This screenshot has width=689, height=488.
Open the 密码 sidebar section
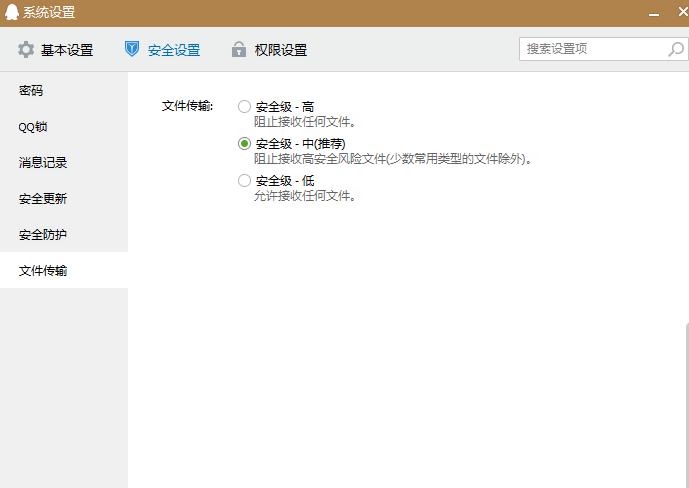click(64, 90)
